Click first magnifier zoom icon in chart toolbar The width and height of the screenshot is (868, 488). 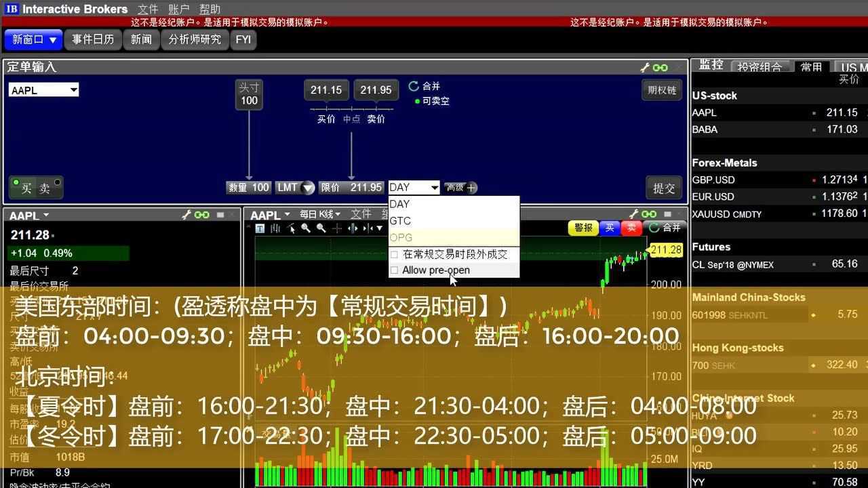[x=306, y=228]
